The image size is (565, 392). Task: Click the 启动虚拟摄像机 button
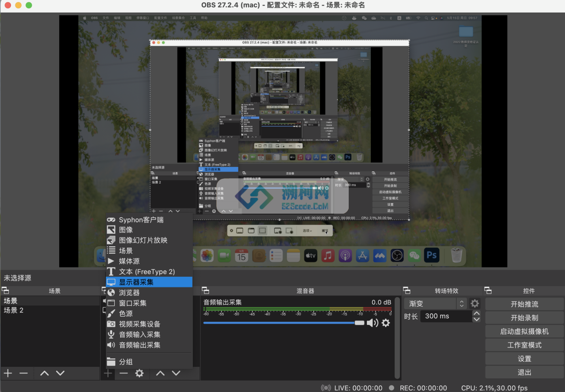click(x=524, y=332)
